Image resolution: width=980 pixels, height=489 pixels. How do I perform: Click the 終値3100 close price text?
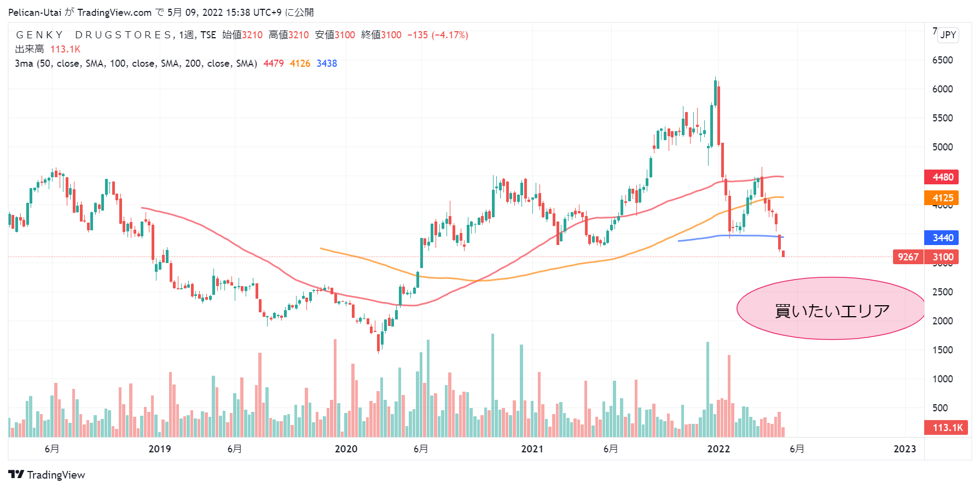381,35
